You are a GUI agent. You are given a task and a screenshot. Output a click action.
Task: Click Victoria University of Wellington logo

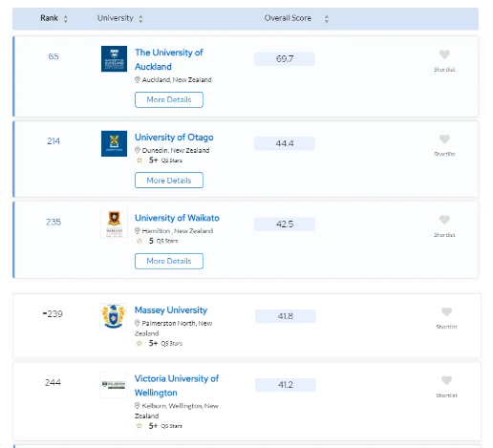pos(114,385)
